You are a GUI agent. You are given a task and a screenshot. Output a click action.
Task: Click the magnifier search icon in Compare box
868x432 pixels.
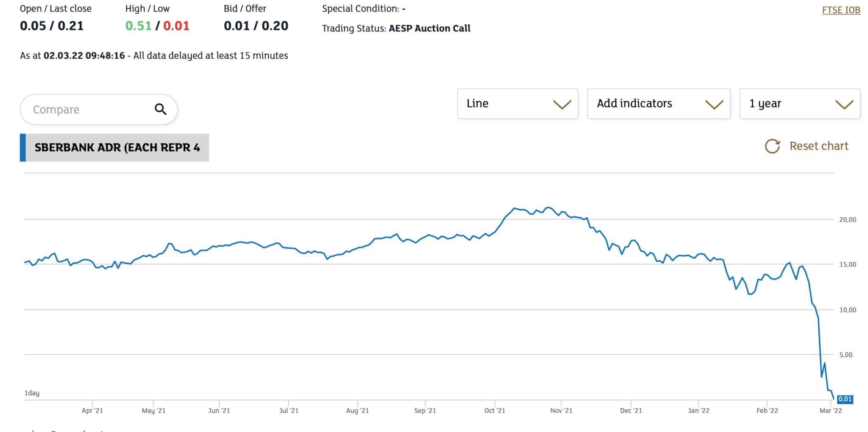pyautogui.click(x=161, y=109)
